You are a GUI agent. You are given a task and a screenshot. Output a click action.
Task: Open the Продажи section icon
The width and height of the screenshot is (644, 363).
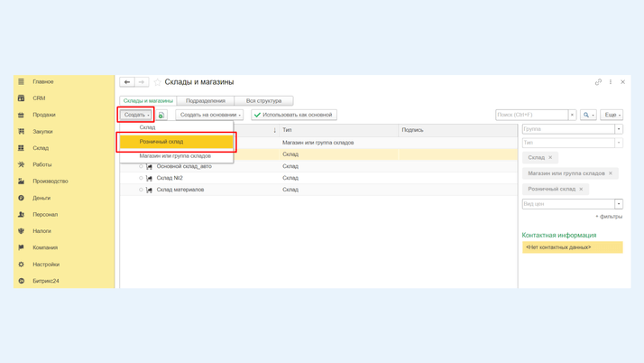point(22,115)
